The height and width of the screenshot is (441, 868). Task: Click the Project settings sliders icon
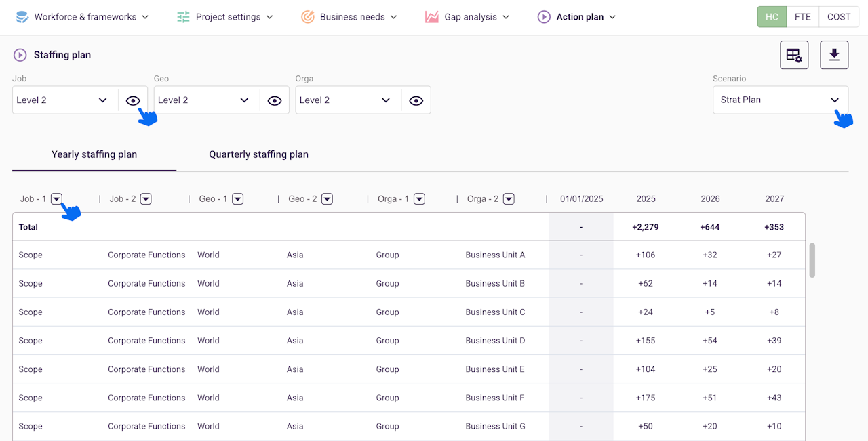click(183, 17)
